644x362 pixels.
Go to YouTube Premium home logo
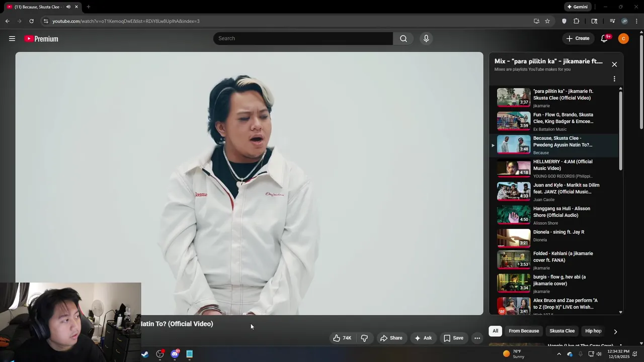pyautogui.click(x=41, y=39)
